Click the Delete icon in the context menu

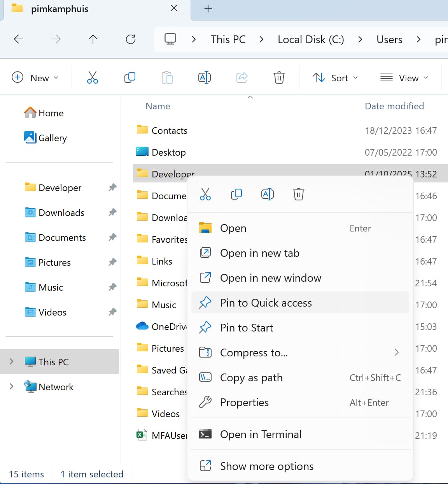pos(298,194)
